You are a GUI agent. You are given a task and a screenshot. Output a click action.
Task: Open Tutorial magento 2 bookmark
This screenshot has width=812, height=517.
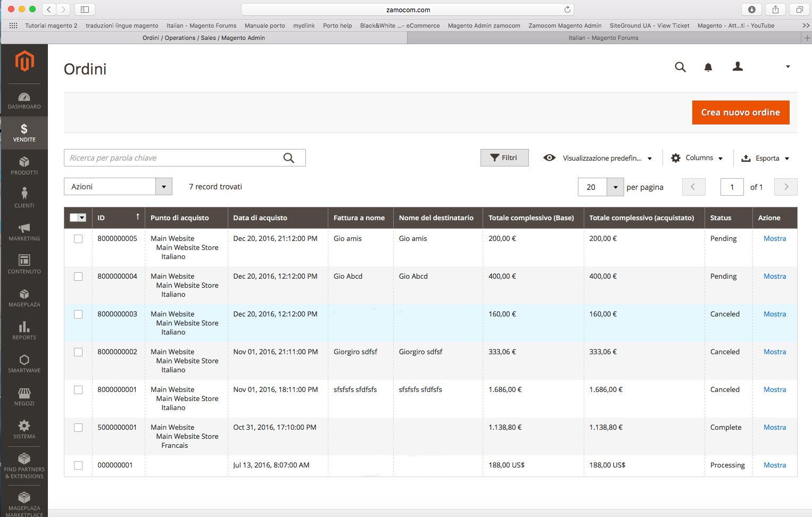[x=51, y=26]
